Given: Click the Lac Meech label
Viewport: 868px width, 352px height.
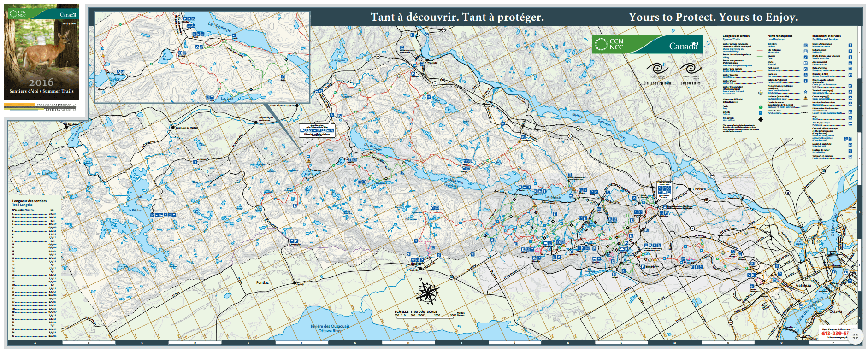Looking at the screenshot, I should coord(553,197).
